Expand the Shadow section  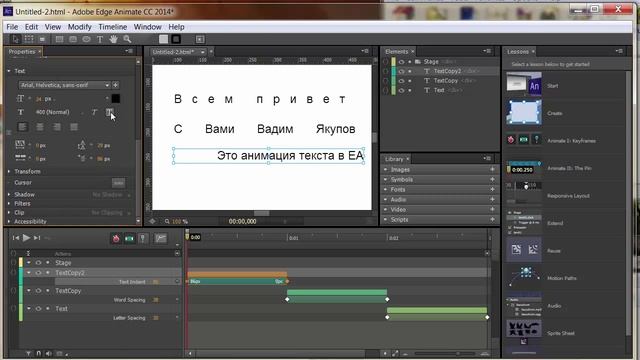coord(9,194)
